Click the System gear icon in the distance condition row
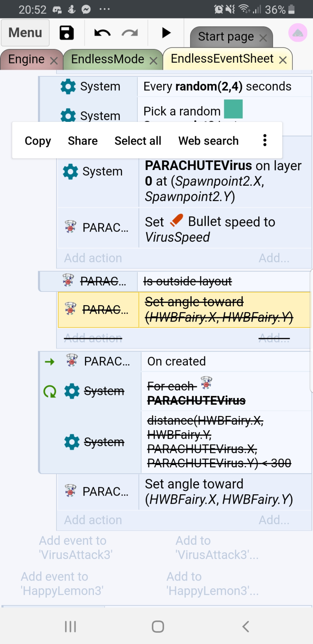 coord(72,442)
